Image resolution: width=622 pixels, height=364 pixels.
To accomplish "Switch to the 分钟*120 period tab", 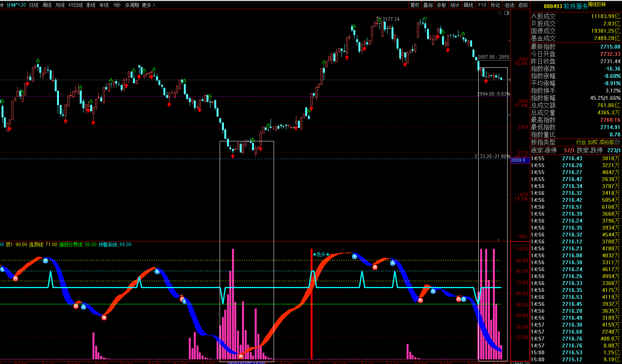I will [16, 5].
